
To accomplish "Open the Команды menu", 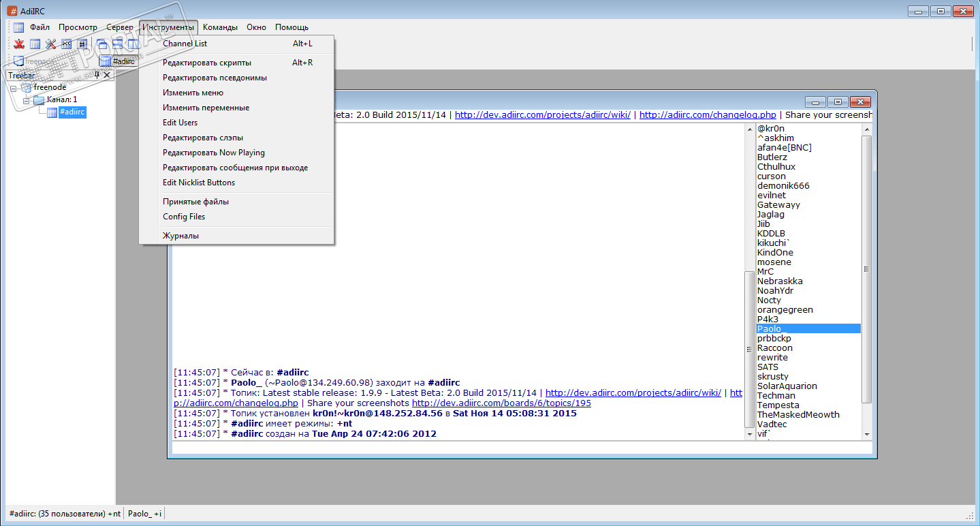I will tap(220, 27).
